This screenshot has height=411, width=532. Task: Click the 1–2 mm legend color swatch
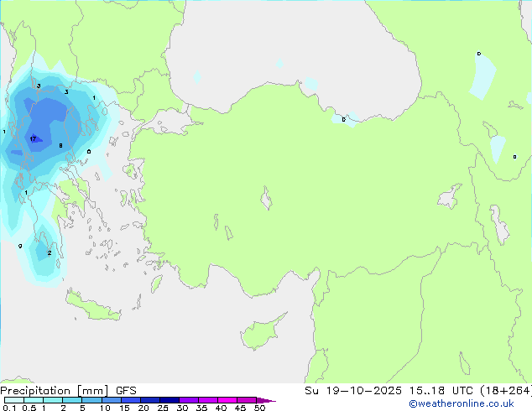pos(53,400)
